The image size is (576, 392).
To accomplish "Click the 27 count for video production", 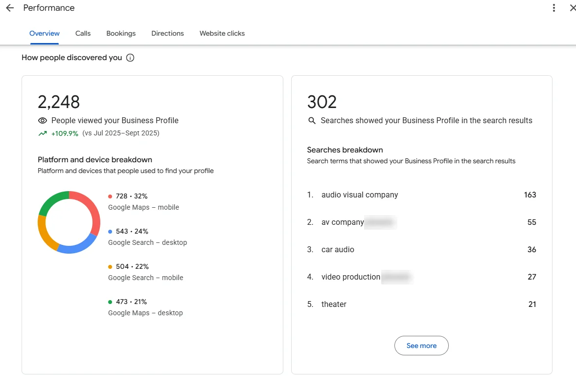I will (x=531, y=277).
